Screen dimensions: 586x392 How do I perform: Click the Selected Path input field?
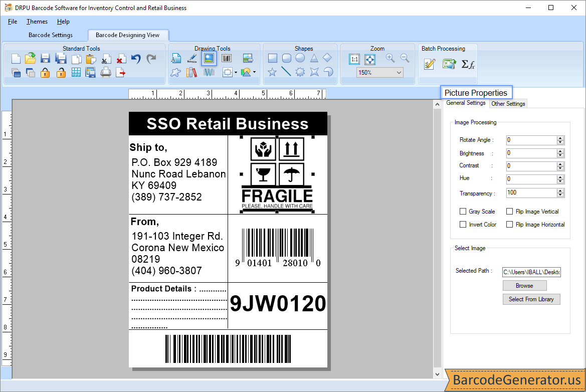tap(531, 272)
